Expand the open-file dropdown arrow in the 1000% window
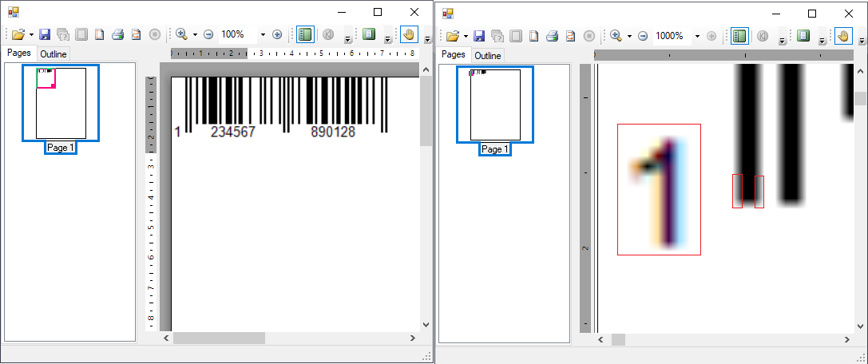Image resolution: width=868 pixels, height=364 pixels. tap(466, 37)
